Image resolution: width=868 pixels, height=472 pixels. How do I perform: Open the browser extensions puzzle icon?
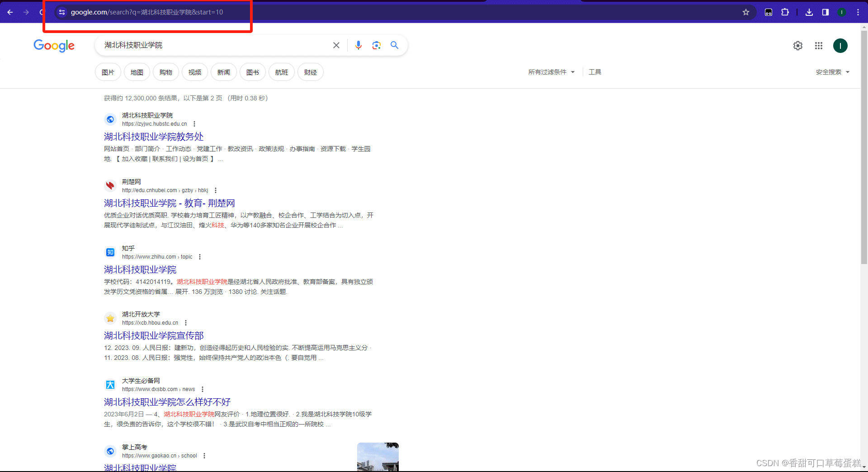tap(785, 12)
